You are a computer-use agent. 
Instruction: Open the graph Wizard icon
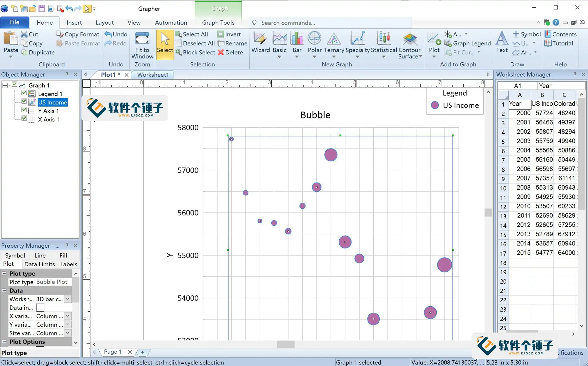click(260, 39)
